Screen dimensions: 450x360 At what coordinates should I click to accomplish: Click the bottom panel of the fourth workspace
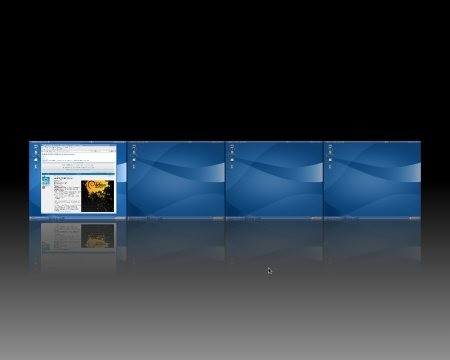click(372, 218)
